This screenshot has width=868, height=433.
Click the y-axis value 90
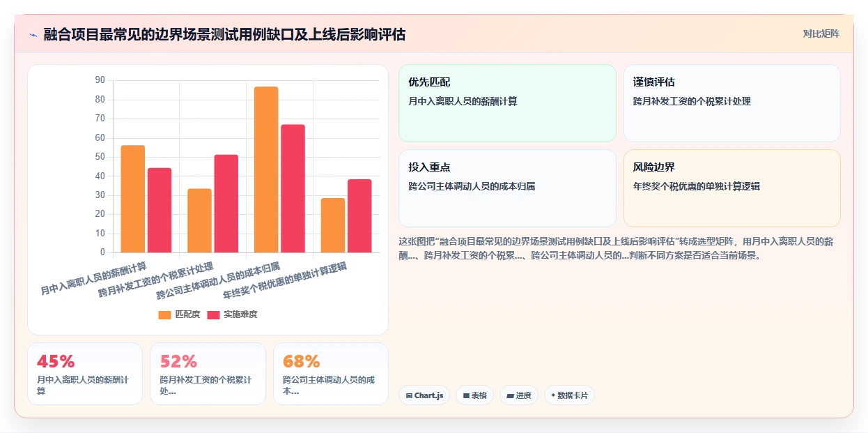pyautogui.click(x=100, y=81)
